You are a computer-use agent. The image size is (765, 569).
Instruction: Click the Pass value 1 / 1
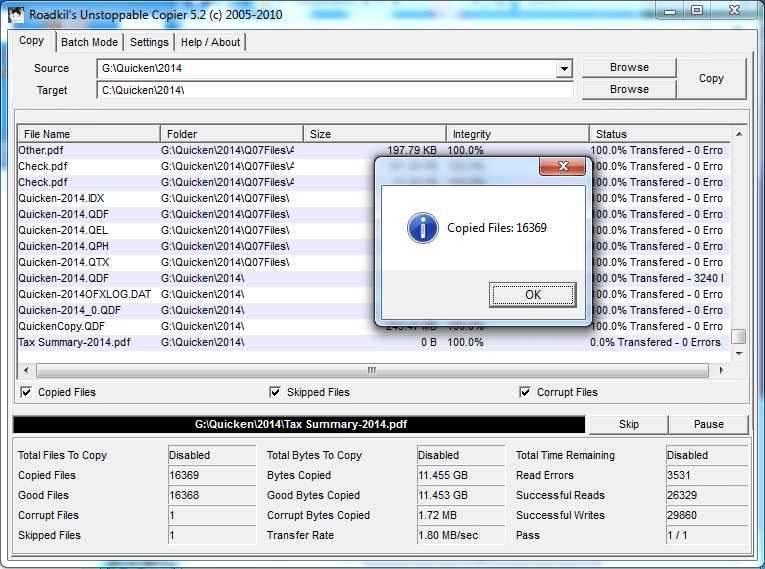point(707,535)
